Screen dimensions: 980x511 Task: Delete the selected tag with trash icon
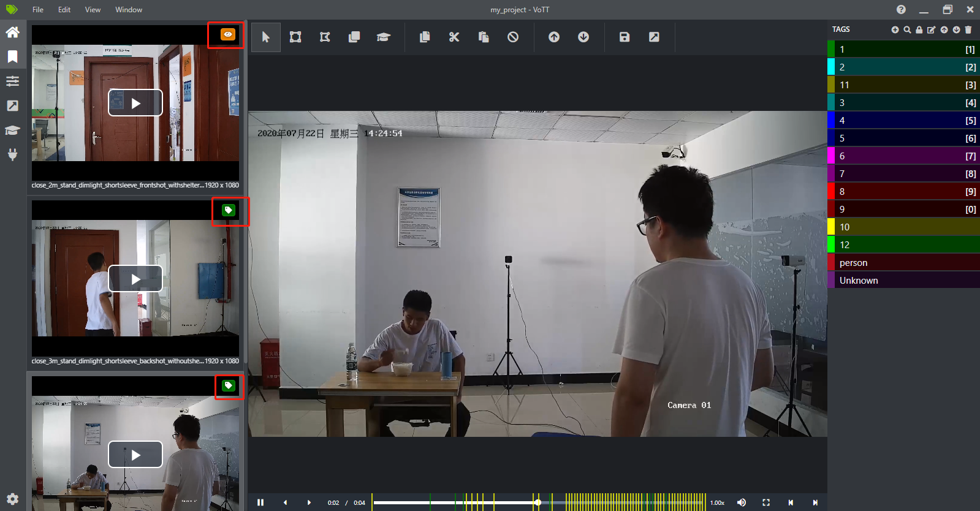tap(968, 29)
